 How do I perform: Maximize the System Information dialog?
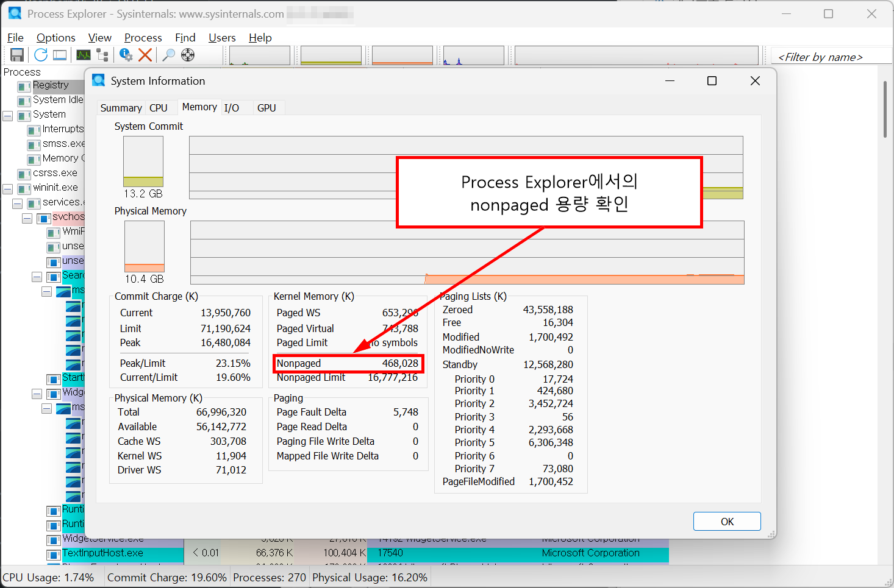tap(712, 81)
